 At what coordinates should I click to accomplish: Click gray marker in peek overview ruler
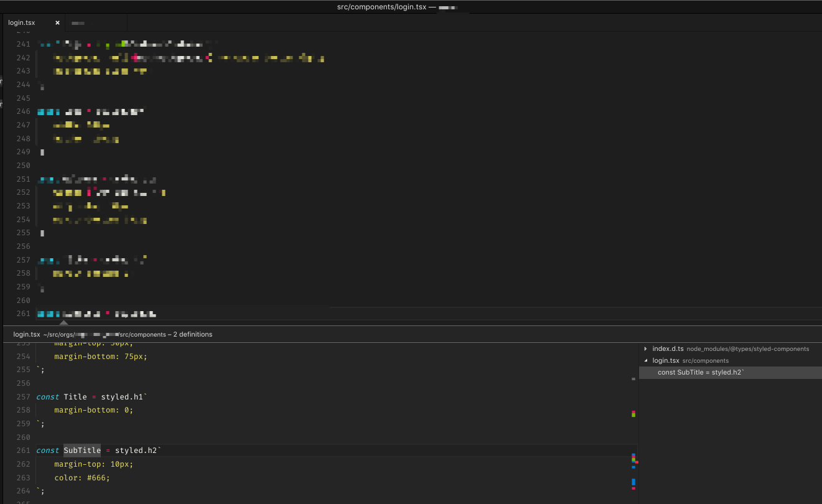point(633,379)
